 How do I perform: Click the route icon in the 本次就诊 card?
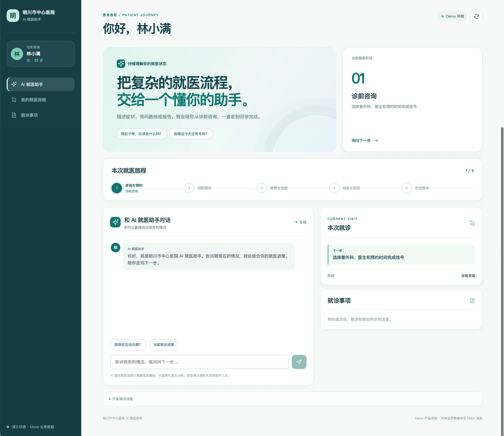472,223
